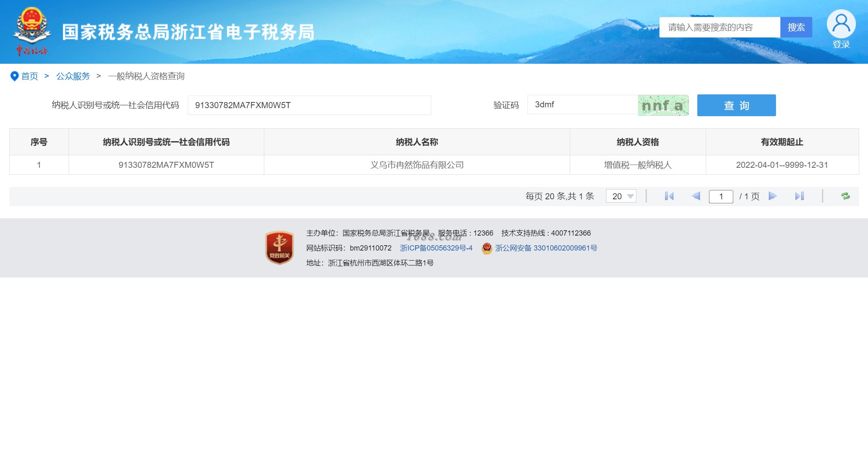Click the 搜索 button in header
868x472 pixels.
796,27
